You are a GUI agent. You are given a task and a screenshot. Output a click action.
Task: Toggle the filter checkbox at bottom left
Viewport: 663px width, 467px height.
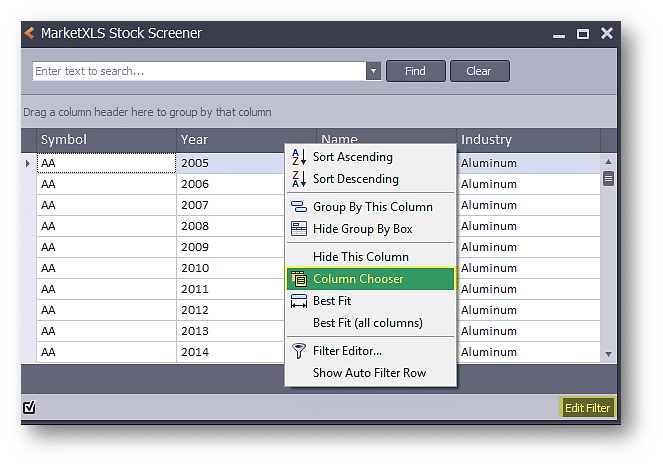[x=29, y=407]
